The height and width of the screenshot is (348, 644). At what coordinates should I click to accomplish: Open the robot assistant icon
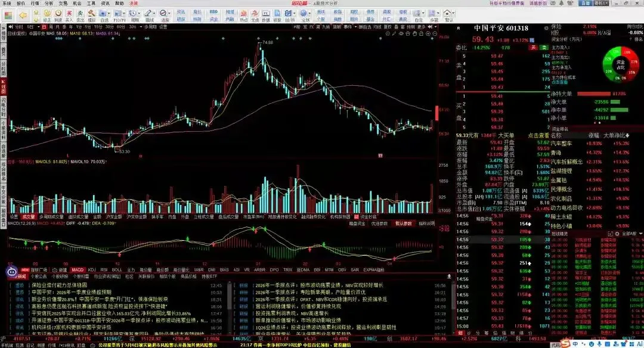click(11, 272)
